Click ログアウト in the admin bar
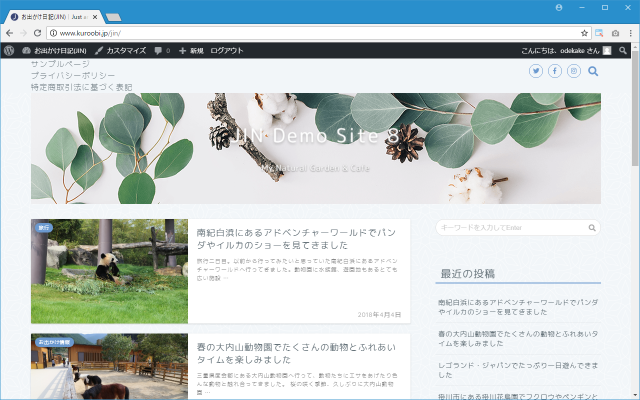 [227, 51]
